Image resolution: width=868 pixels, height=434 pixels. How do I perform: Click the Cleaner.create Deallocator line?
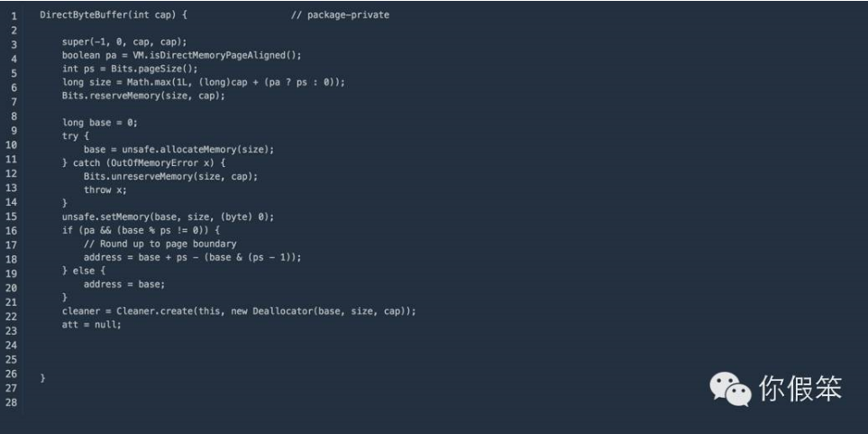[x=239, y=311]
